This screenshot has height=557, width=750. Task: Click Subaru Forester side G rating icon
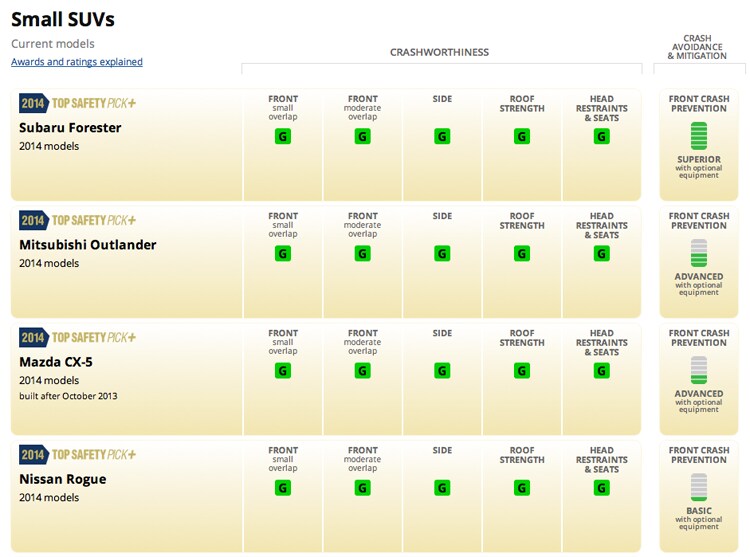click(442, 137)
